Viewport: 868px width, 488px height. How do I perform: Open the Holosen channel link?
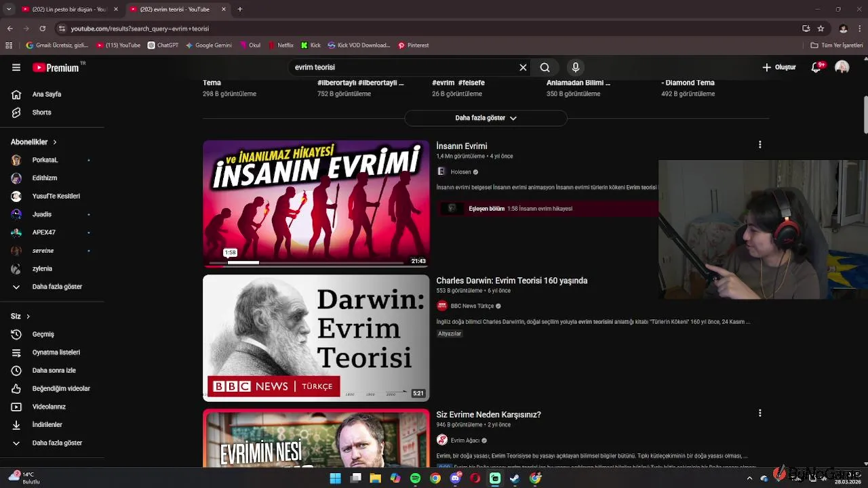[460, 172]
